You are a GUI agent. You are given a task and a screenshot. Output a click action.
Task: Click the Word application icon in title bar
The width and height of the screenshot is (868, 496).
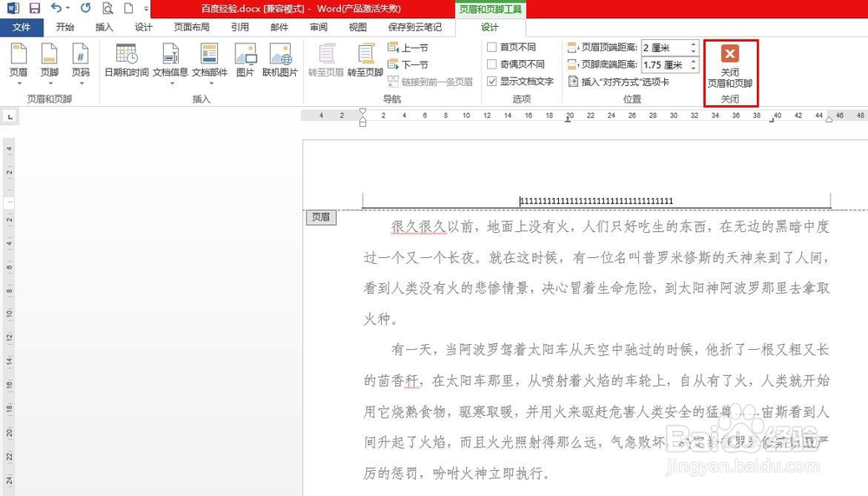click(x=13, y=9)
